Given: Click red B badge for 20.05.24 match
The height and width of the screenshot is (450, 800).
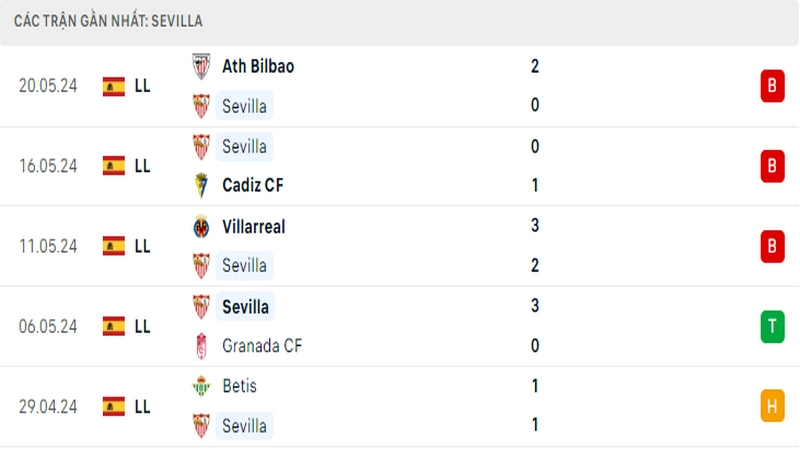Looking at the screenshot, I should click(x=771, y=86).
